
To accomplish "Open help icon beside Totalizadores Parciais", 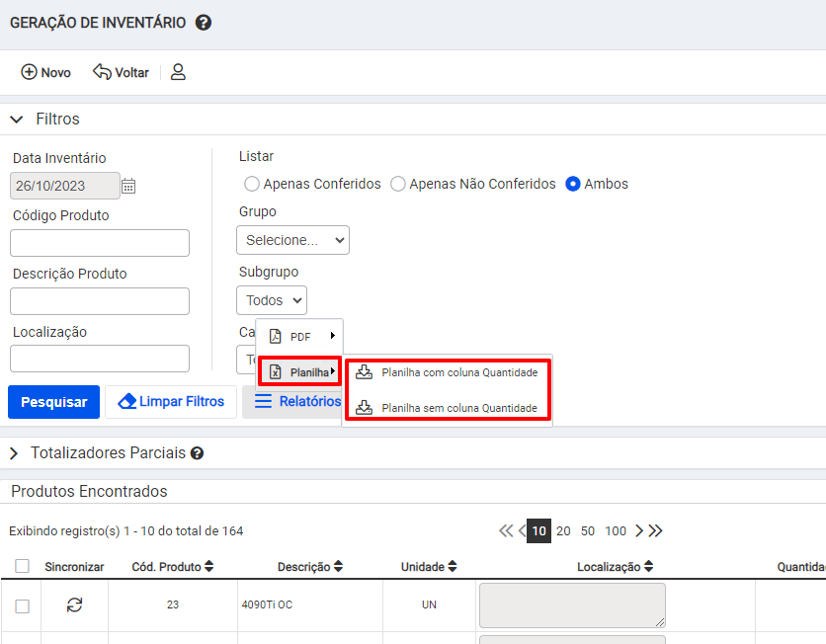I will point(197,453).
